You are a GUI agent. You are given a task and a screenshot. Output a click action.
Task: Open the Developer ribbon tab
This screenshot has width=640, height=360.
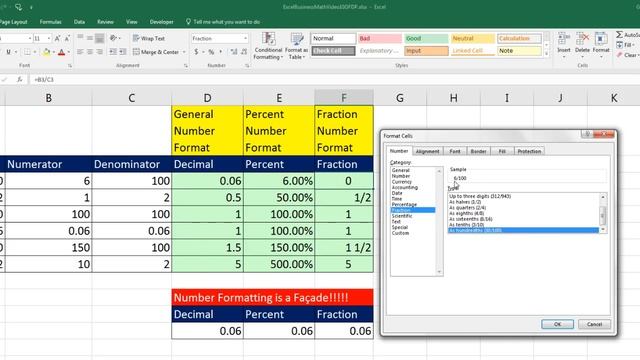tap(161, 22)
